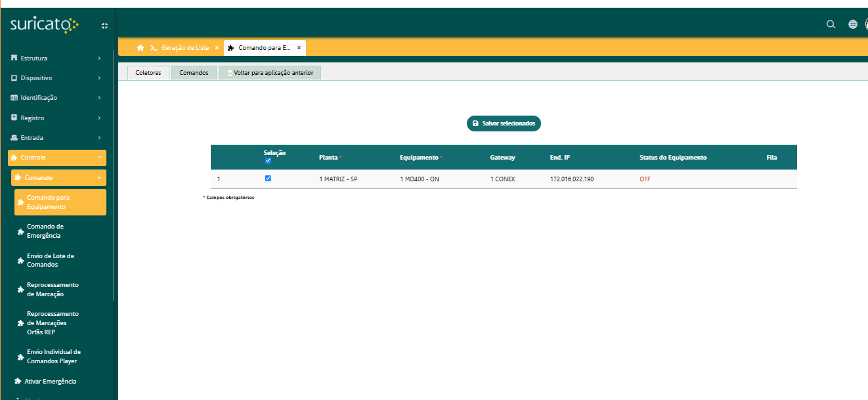Open Comando para Equipamento menu item
Image resolution: width=868 pixels, height=400 pixels.
[x=60, y=202]
